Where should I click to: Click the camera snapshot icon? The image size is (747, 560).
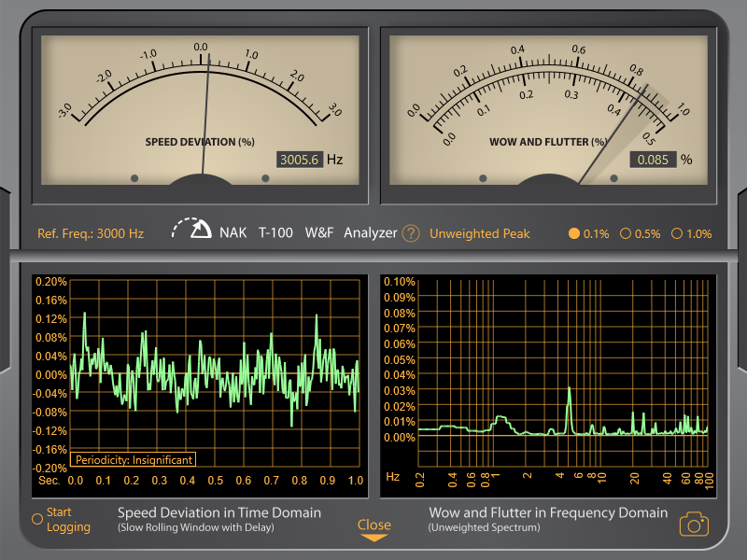click(693, 524)
